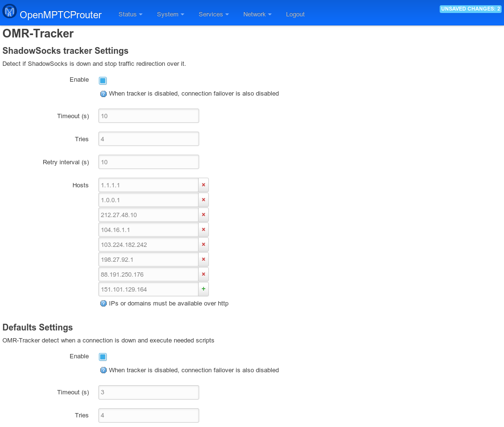
Task: Click the Logout link
Action: pos(295,14)
